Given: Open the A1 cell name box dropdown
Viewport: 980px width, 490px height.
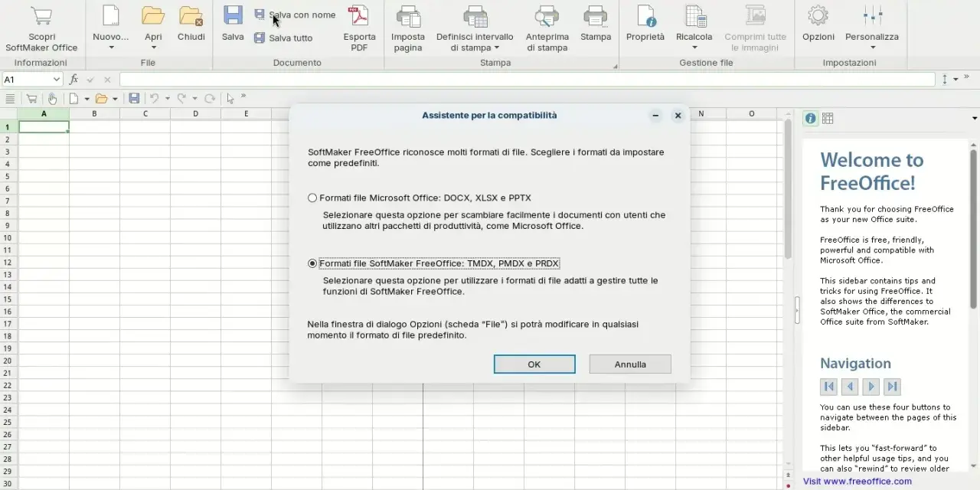Looking at the screenshot, I should (x=57, y=79).
